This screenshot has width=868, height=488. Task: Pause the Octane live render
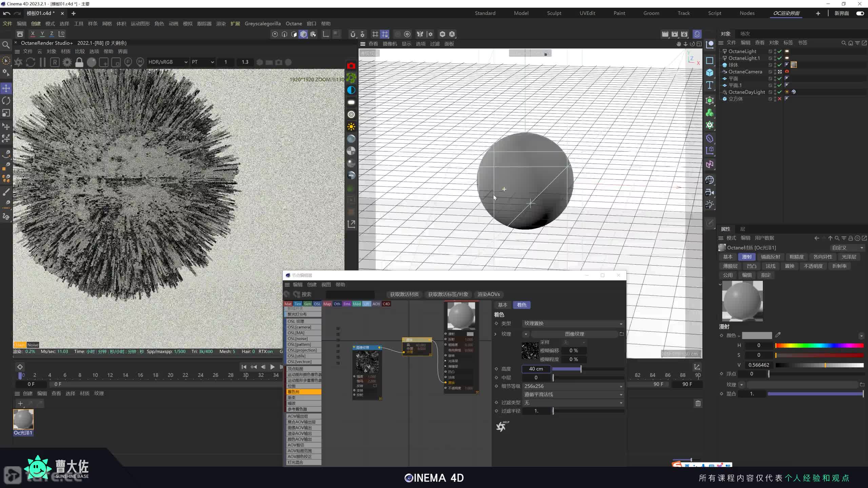42,62
